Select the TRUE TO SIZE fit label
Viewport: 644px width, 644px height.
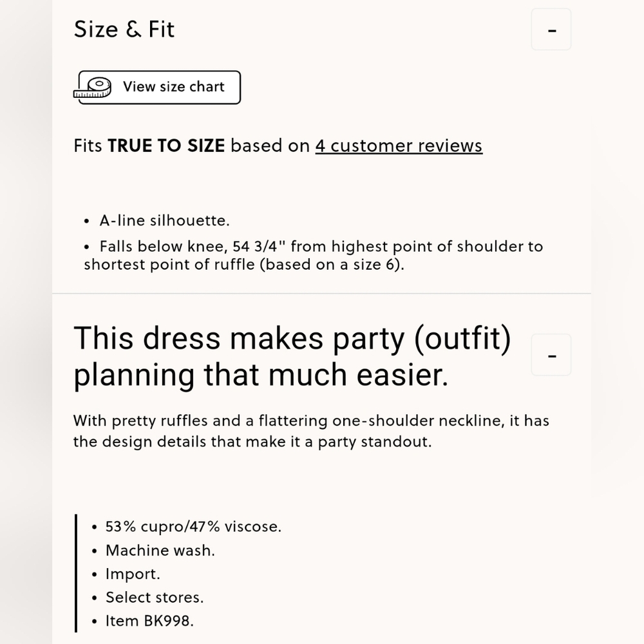[x=166, y=146]
